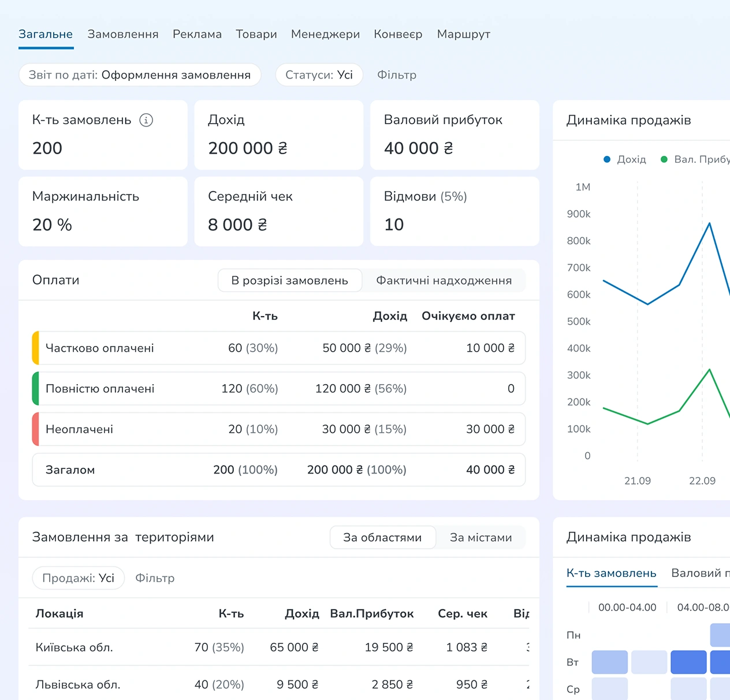Open the Звіт по даті dropdown
The image size is (730, 700).
[x=140, y=75]
